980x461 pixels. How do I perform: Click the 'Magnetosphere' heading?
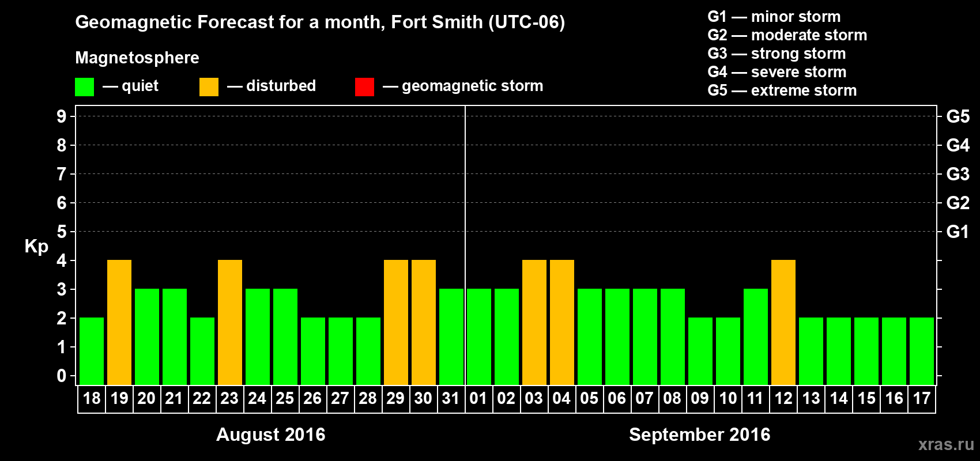click(x=137, y=58)
